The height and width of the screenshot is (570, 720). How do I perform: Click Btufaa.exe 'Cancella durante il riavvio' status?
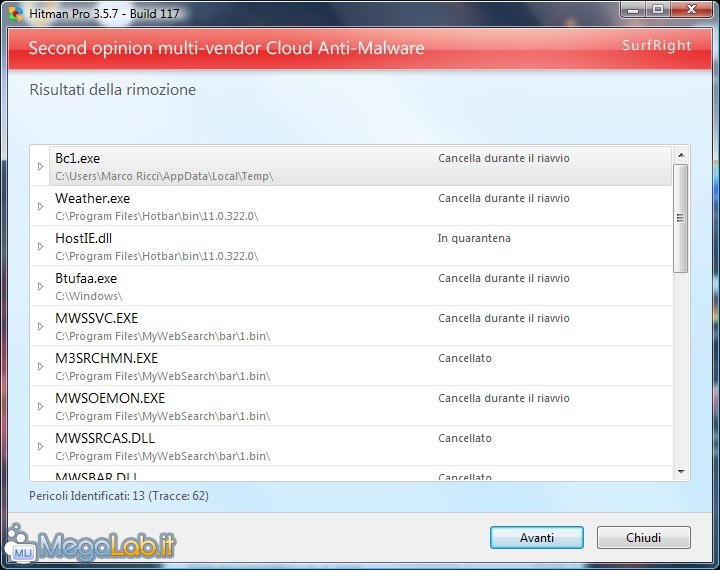tap(504, 278)
